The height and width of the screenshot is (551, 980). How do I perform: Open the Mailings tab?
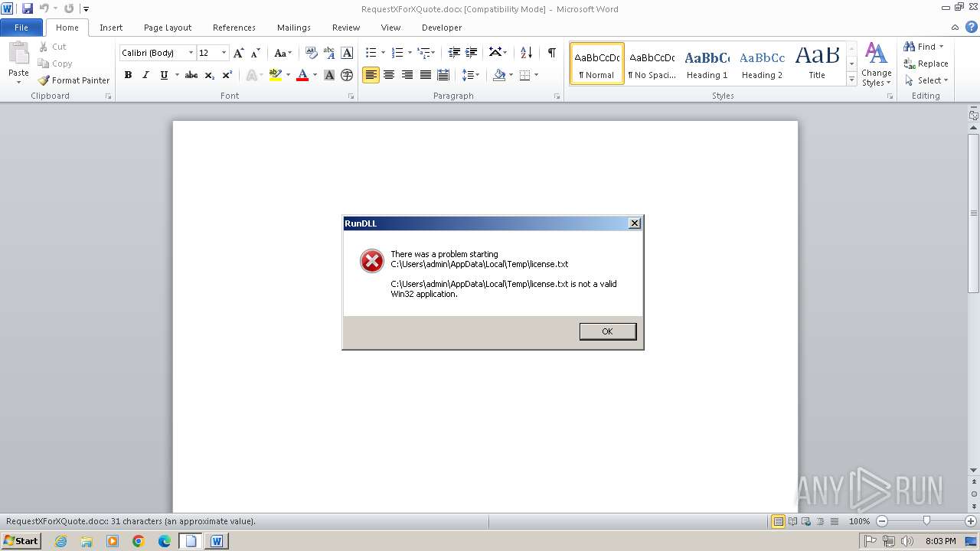coord(294,28)
